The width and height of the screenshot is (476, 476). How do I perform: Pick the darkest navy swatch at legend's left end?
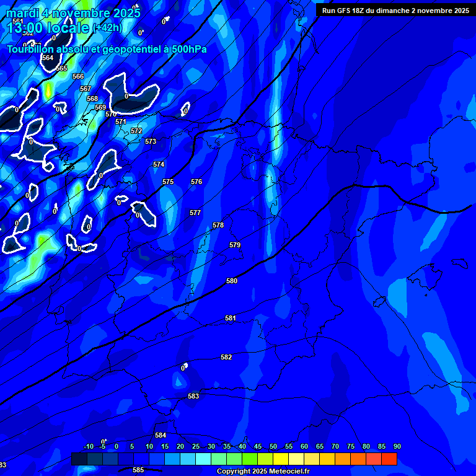pos(79,459)
